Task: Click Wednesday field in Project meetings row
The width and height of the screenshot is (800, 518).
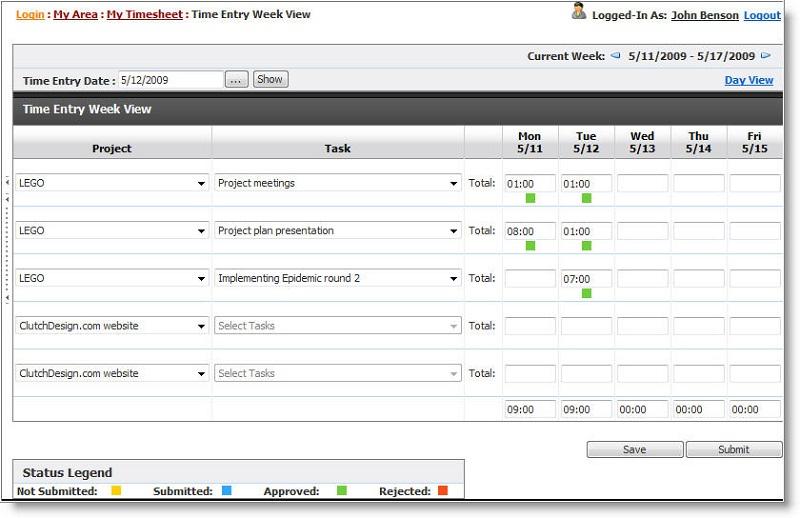Action: [x=643, y=183]
